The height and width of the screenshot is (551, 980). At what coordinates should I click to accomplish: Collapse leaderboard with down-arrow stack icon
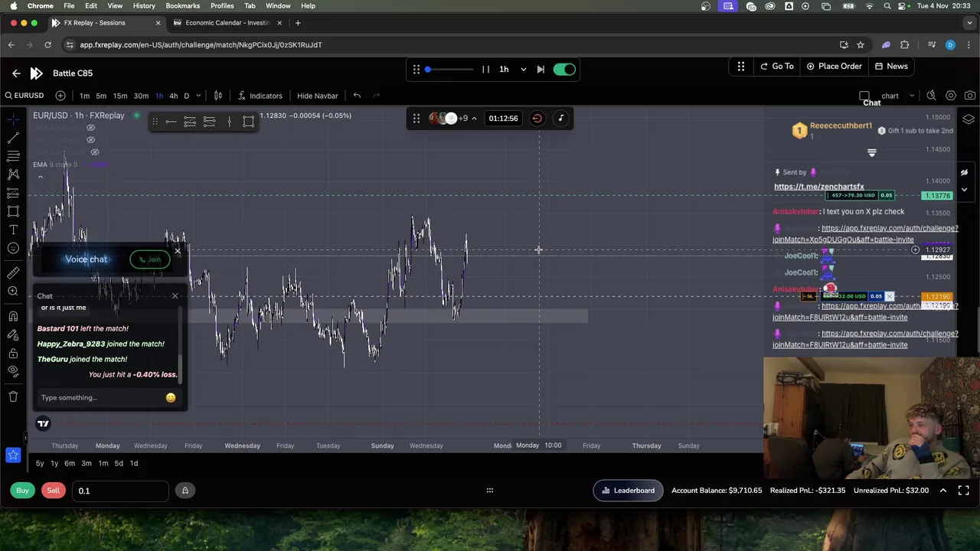[871, 153]
